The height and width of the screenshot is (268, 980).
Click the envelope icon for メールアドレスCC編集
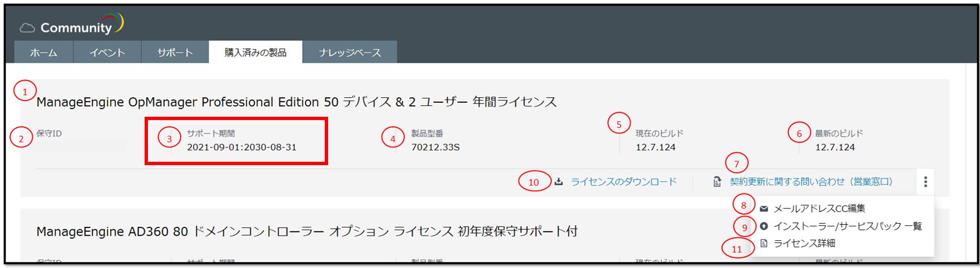tap(764, 209)
